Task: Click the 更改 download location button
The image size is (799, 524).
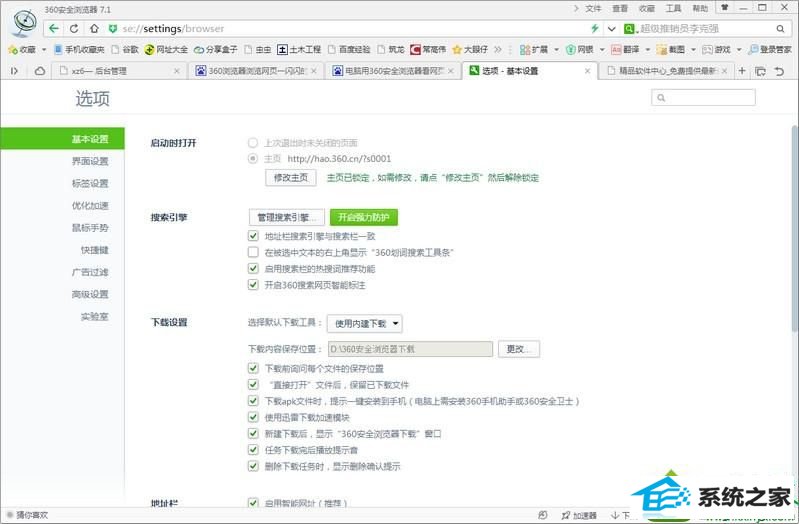Action: (519, 349)
